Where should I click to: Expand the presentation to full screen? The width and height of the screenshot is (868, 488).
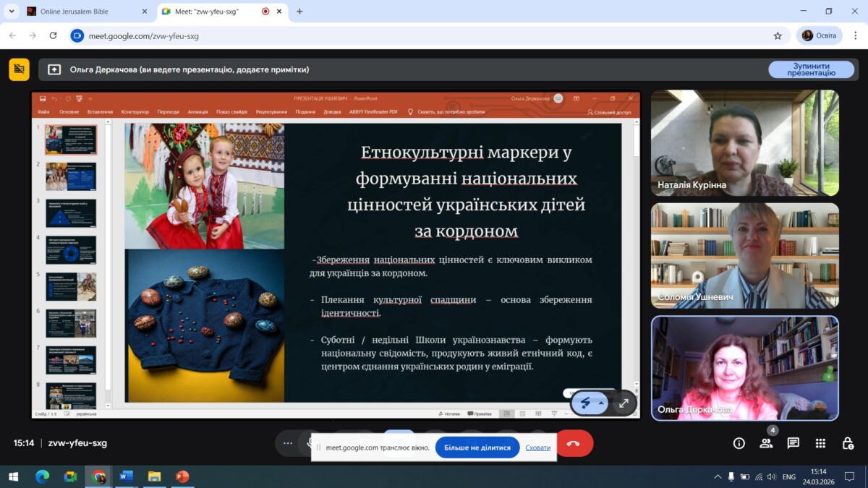(x=624, y=403)
